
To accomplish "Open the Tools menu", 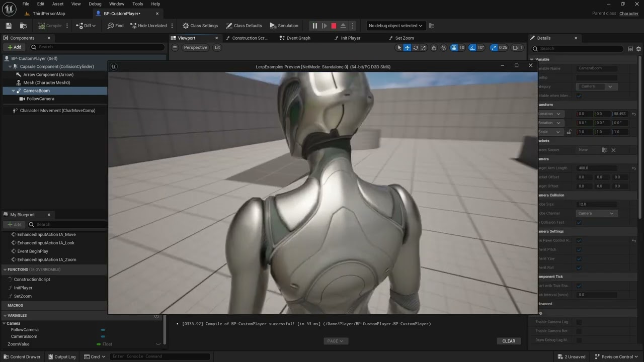I will pos(137,4).
